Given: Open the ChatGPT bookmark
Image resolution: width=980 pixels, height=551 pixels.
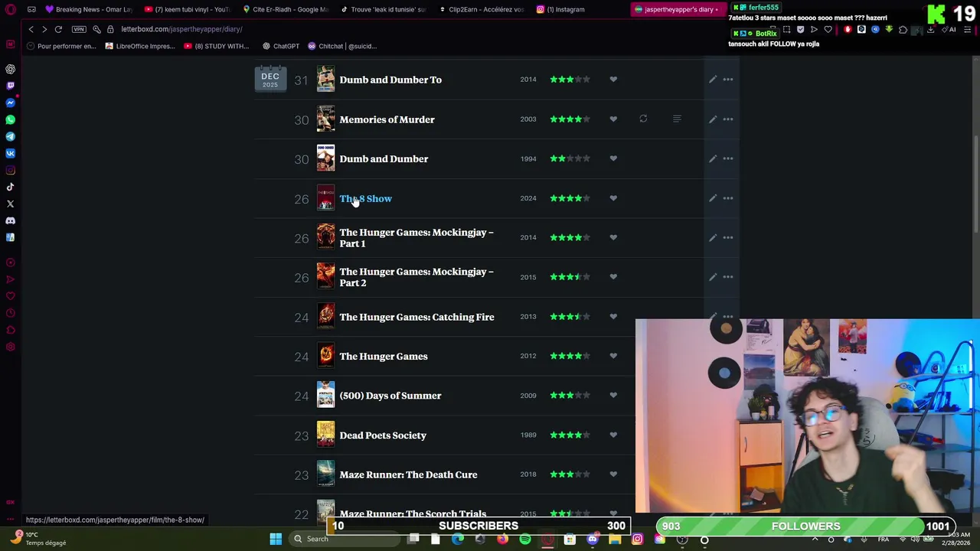Looking at the screenshot, I should tap(280, 46).
